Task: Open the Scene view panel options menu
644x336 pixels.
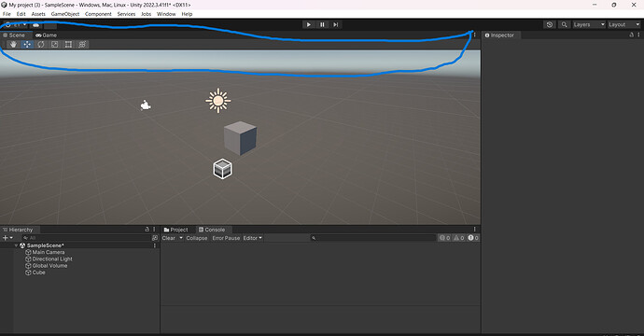Action: (x=474, y=35)
